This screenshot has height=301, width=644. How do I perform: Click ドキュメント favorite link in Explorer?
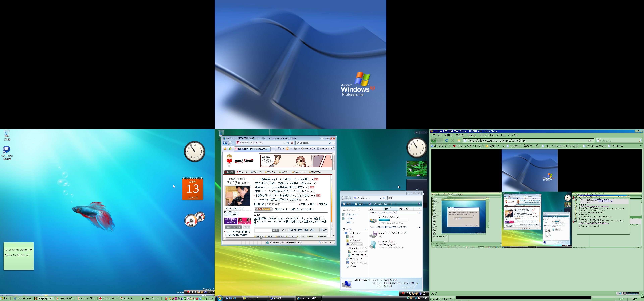click(x=351, y=215)
